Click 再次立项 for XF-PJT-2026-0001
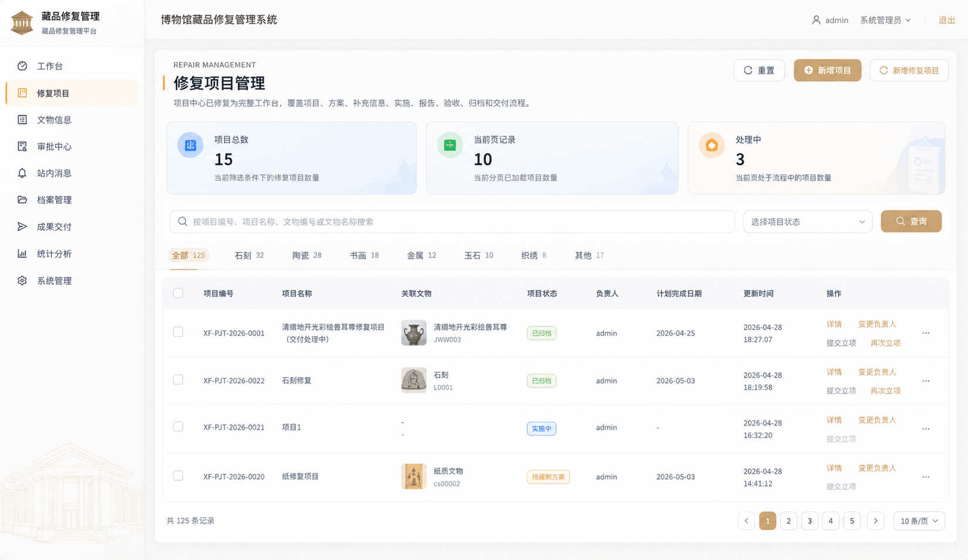This screenshot has height=560, width=968. click(x=885, y=343)
